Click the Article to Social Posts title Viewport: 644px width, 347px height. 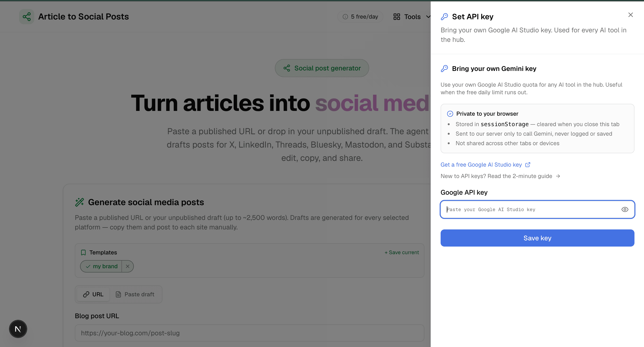click(84, 17)
